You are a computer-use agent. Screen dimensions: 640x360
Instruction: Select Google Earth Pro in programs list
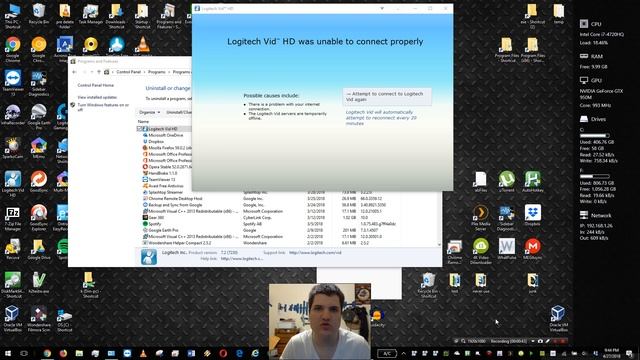coord(163,230)
